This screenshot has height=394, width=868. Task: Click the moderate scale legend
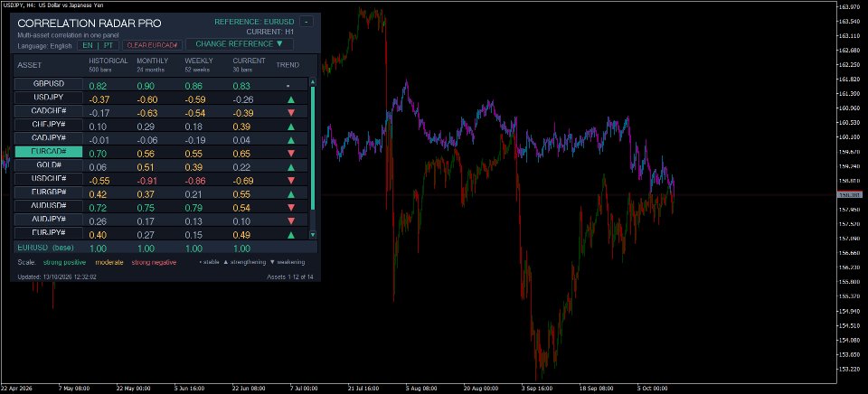109,262
